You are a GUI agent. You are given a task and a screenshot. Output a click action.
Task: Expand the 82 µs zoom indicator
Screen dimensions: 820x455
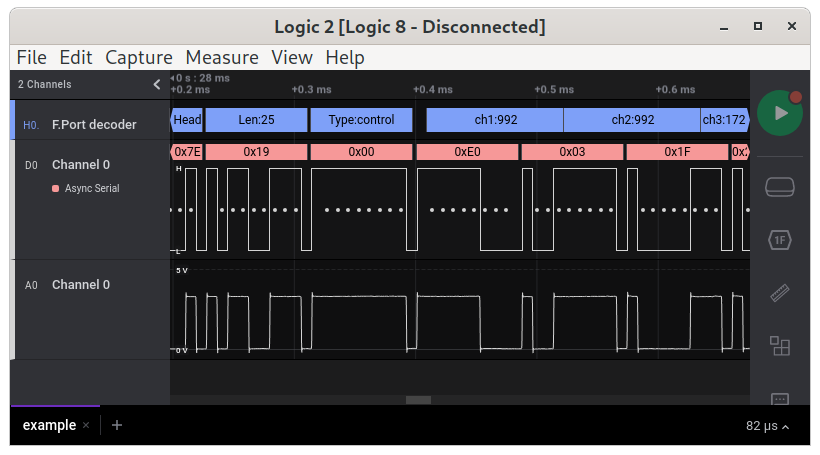[767, 426]
